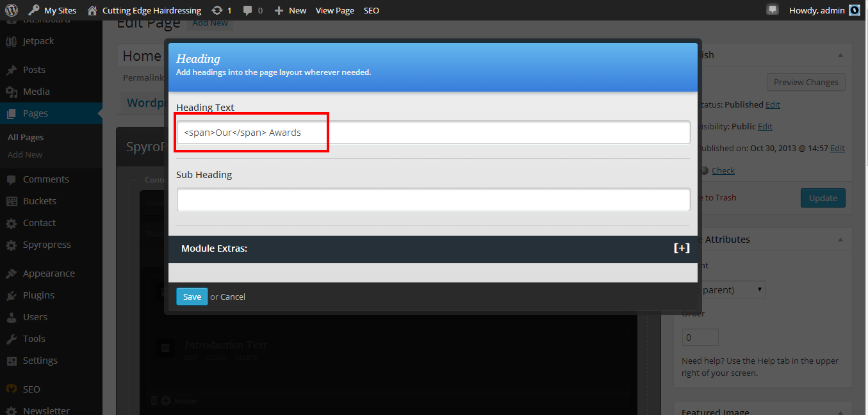Click the SEO admin bar item
Viewport: 868px width, 415px height.
point(371,10)
